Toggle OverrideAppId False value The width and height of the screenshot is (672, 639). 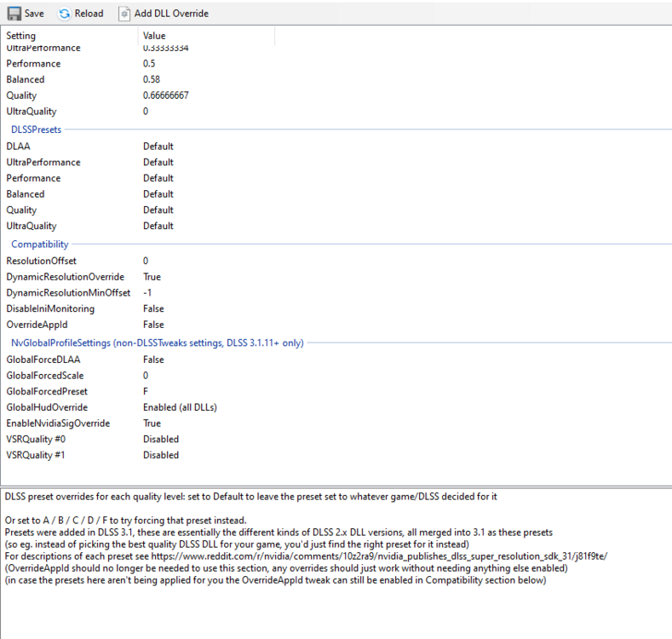[153, 325]
